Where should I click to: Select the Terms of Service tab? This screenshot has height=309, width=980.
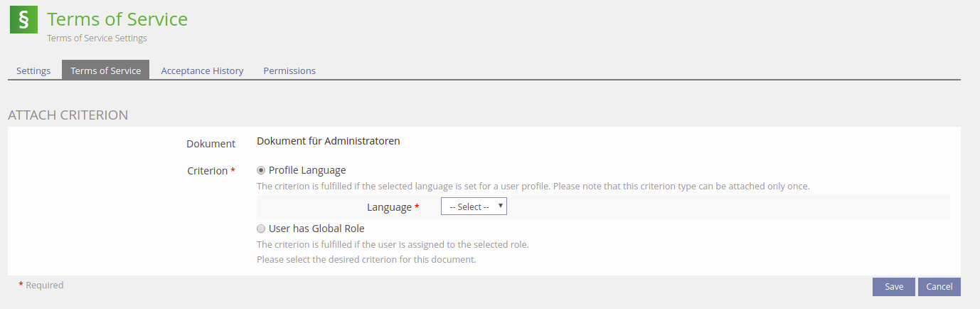105,70
